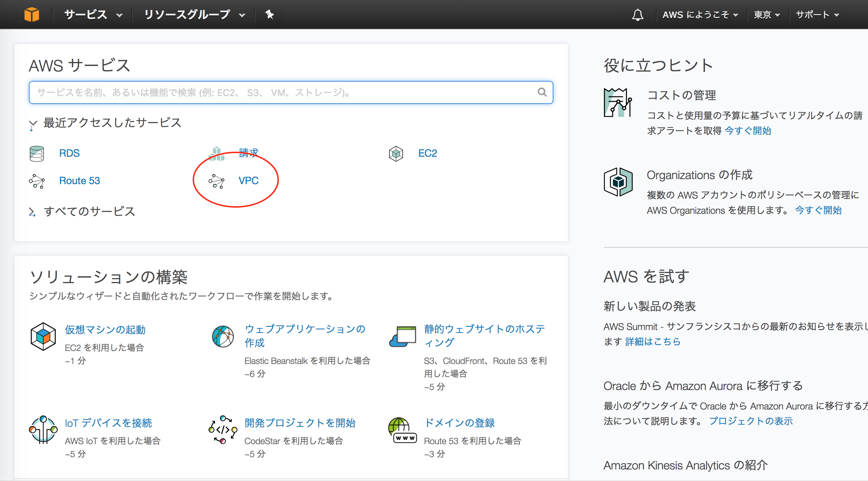868x481 pixels.
Task: Click the IoT デバイス icon
Action: pyautogui.click(x=43, y=430)
